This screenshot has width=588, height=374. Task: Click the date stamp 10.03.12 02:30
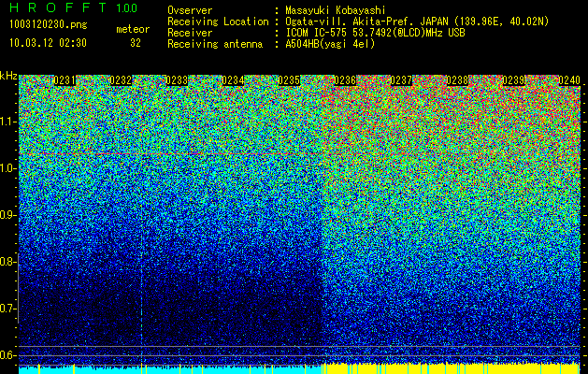pyautogui.click(x=48, y=43)
